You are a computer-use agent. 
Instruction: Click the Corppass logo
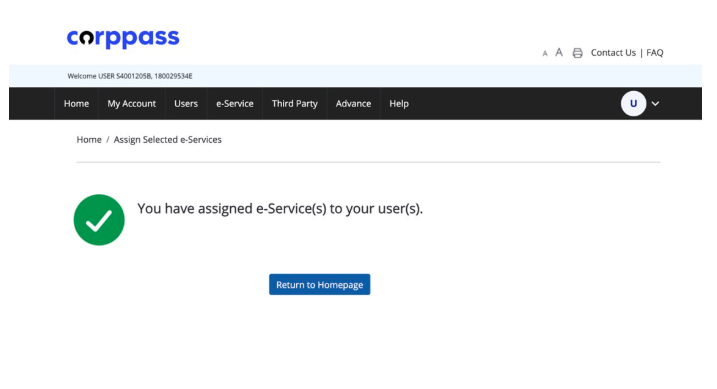coord(123,38)
